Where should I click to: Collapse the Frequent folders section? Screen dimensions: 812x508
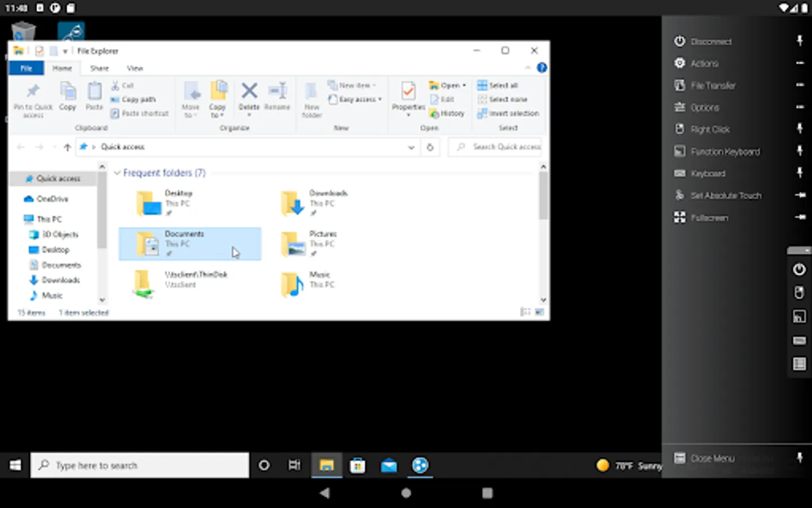coord(117,173)
